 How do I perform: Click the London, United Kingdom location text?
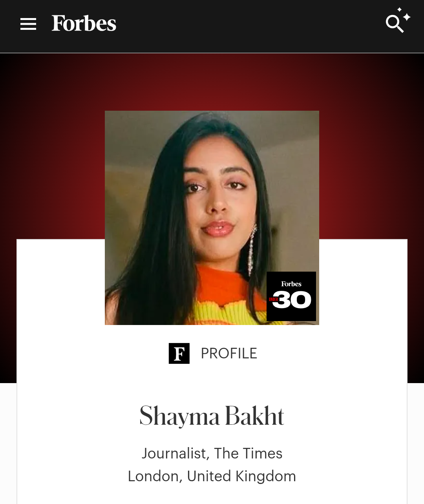point(212,476)
